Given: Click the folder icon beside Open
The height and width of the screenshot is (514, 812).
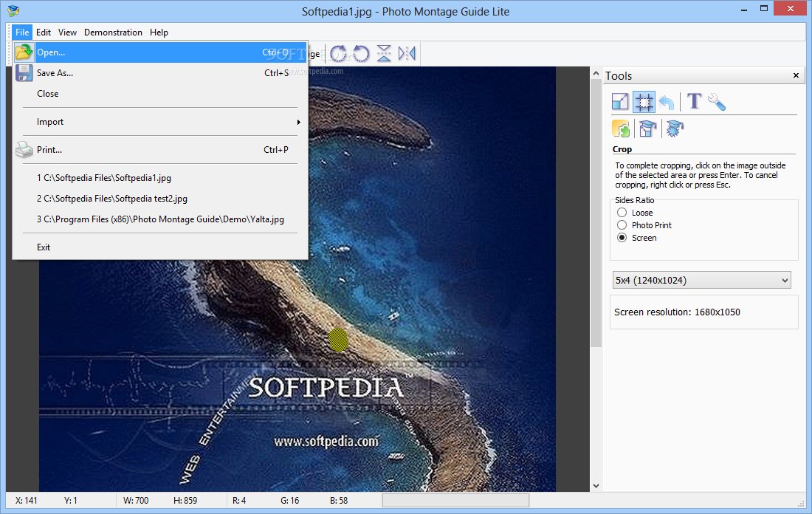Looking at the screenshot, I should coord(24,52).
